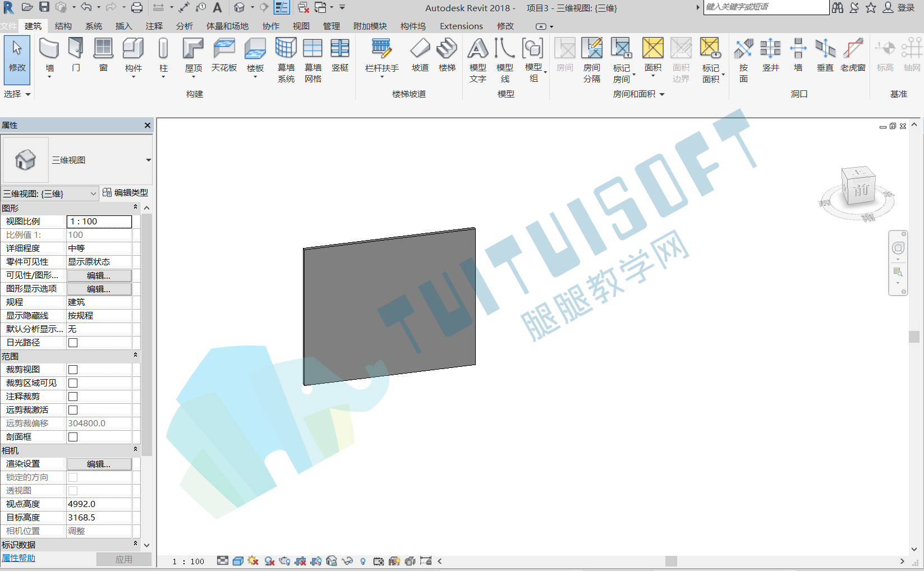Screen dimensions: 924x571
Task: Click 编辑 button for 可见性/图形
Action: coord(99,275)
